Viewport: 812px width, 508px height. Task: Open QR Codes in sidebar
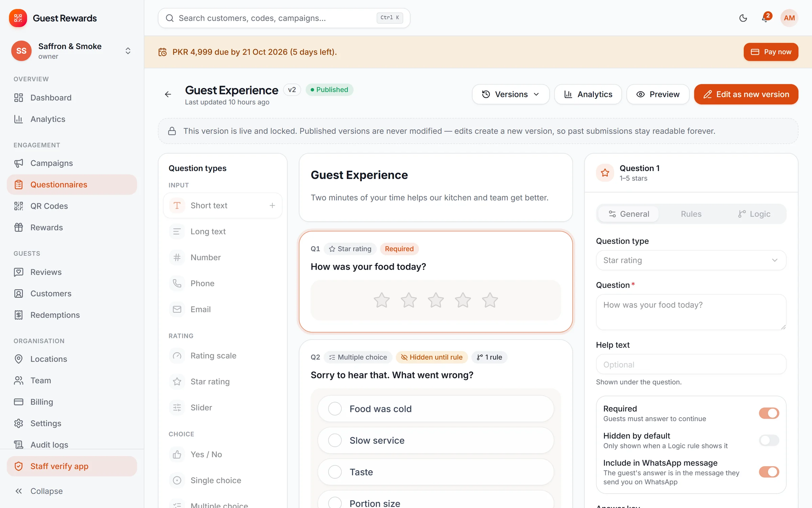click(x=72, y=206)
